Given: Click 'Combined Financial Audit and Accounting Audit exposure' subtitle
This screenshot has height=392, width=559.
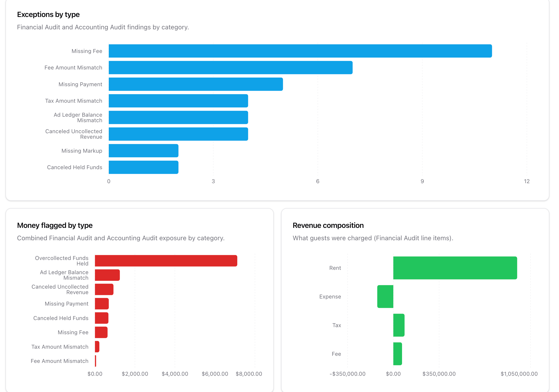Looking at the screenshot, I should (x=121, y=238).
